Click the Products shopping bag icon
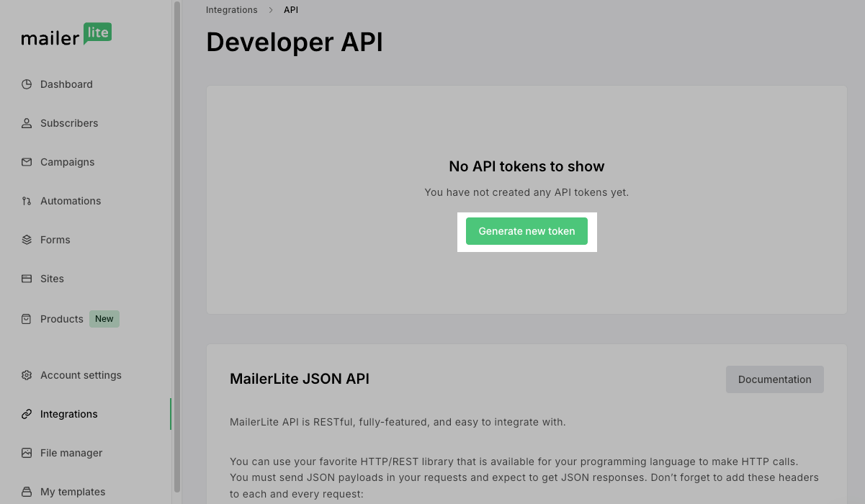865x504 pixels. [27, 319]
